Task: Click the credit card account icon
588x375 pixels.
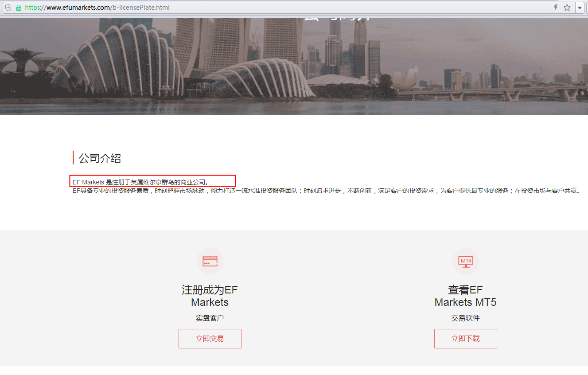Action: 210,261
